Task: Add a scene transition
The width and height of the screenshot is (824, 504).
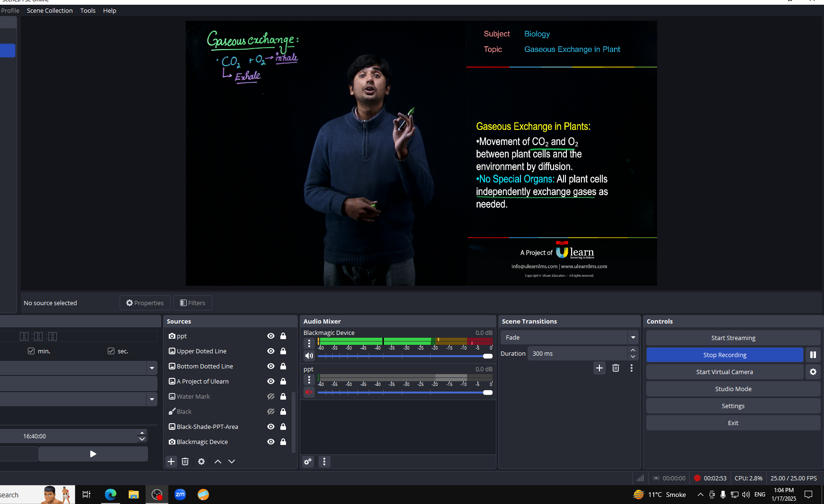Action: 599,368
